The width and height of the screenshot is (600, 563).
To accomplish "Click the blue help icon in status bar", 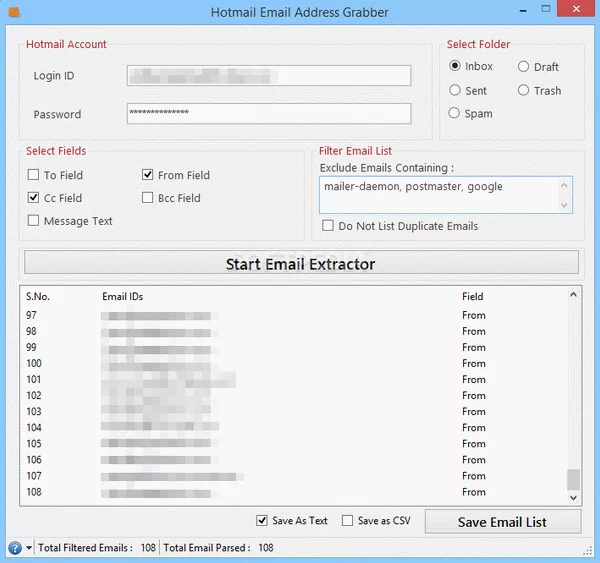I will (14, 548).
